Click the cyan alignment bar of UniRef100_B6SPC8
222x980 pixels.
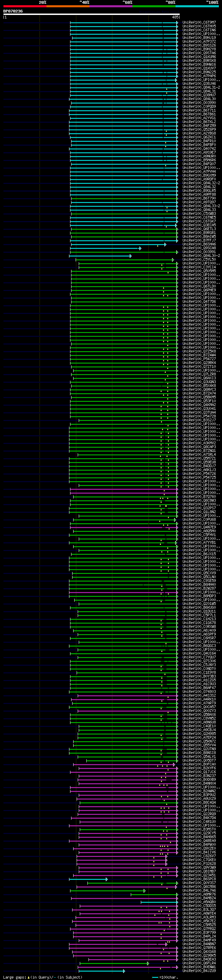(x=88, y=879)
